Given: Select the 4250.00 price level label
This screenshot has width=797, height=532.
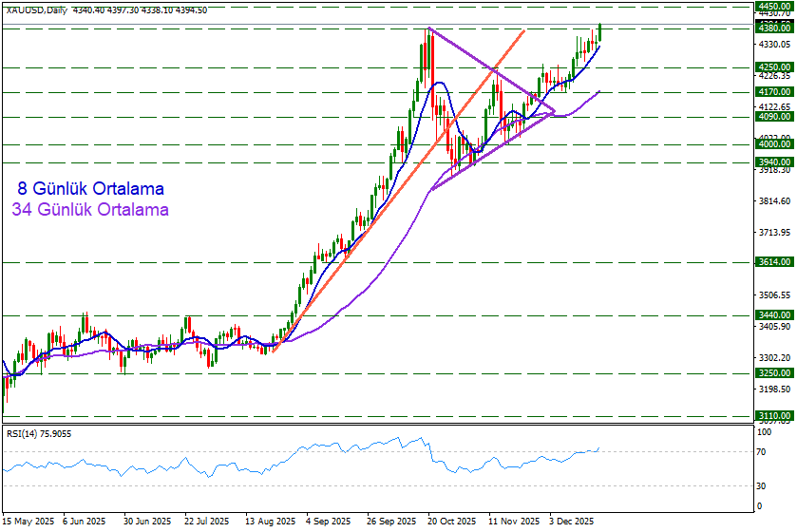Looking at the screenshot, I should (x=774, y=67).
